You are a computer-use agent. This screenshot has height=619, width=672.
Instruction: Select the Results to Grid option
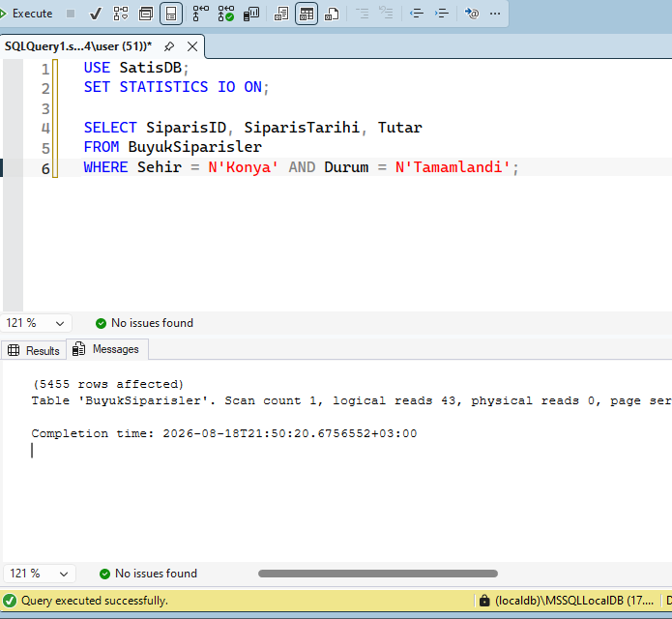tap(307, 14)
